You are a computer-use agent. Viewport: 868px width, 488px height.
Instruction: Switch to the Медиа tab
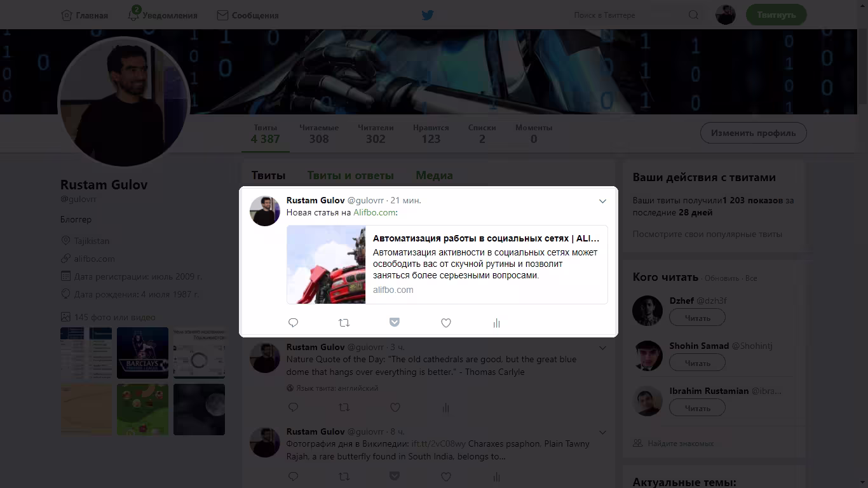click(434, 175)
